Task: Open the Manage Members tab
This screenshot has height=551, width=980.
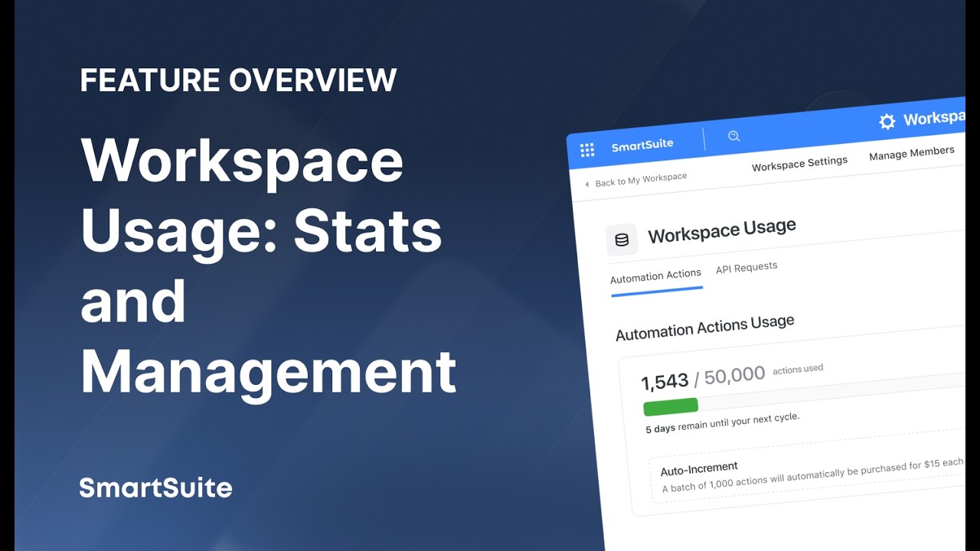Action: point(912,153)
